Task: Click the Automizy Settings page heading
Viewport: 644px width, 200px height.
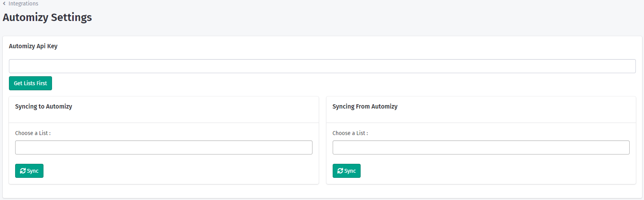Action: click(x=47, y=18)
